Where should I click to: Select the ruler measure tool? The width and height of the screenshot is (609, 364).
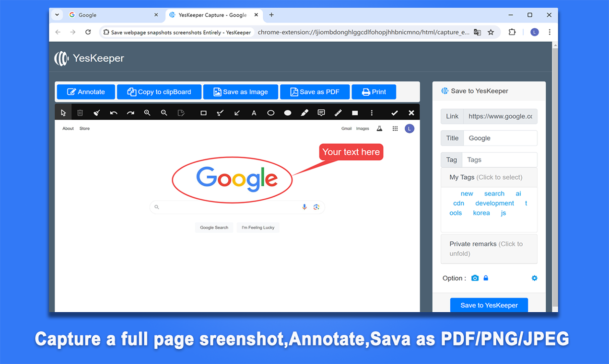coord(338,113)
